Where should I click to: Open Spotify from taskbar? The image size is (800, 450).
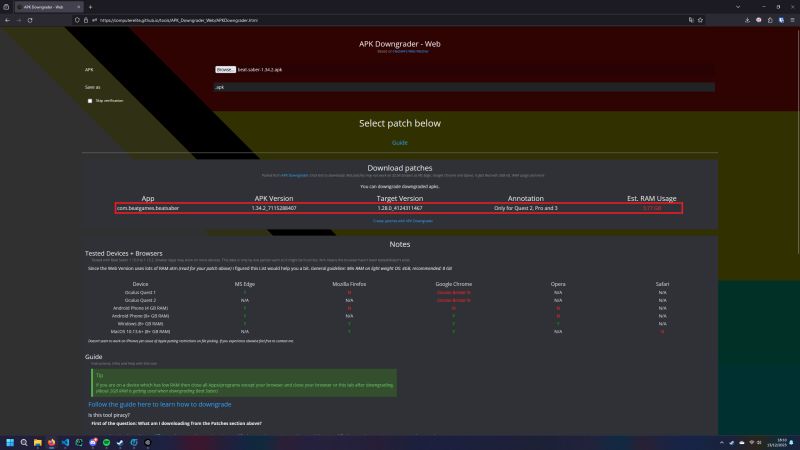tap(107, 442)
